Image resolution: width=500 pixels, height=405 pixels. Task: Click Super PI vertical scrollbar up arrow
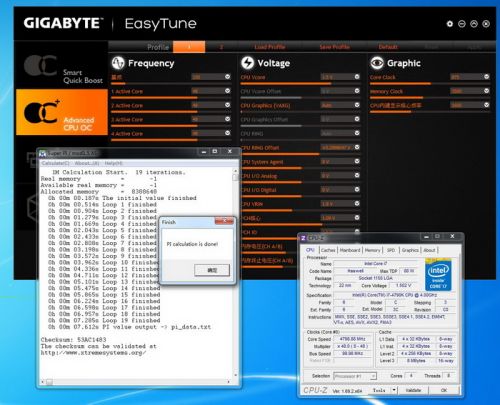pos(235,171)
